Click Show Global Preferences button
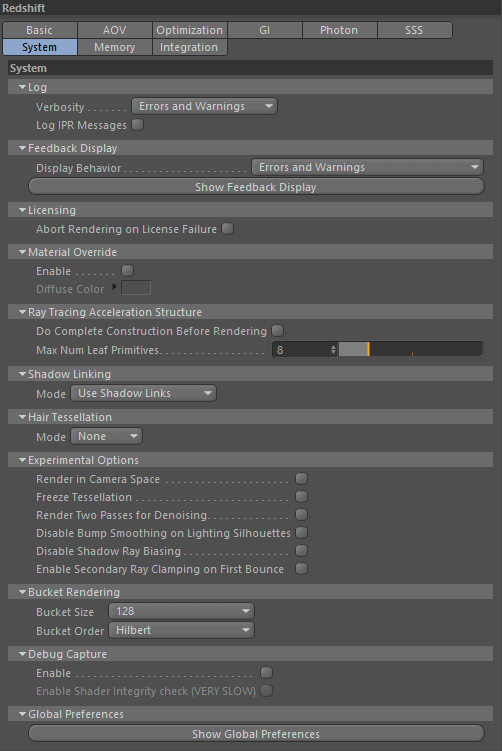Image resolution: width=502 pixels, height=751 pixels. coord(256,734)
